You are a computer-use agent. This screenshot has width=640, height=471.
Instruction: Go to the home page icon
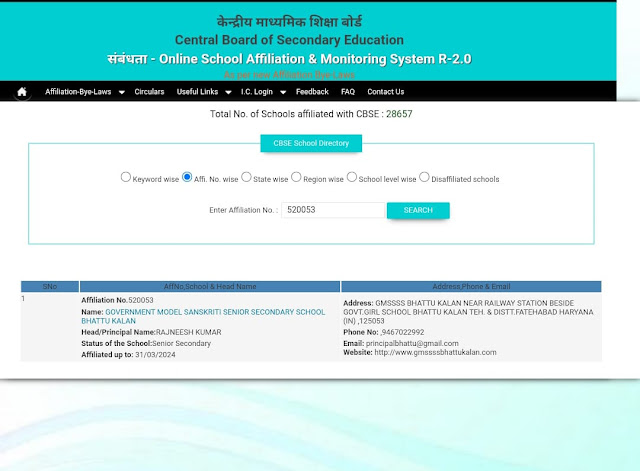[x=22, y=92]
